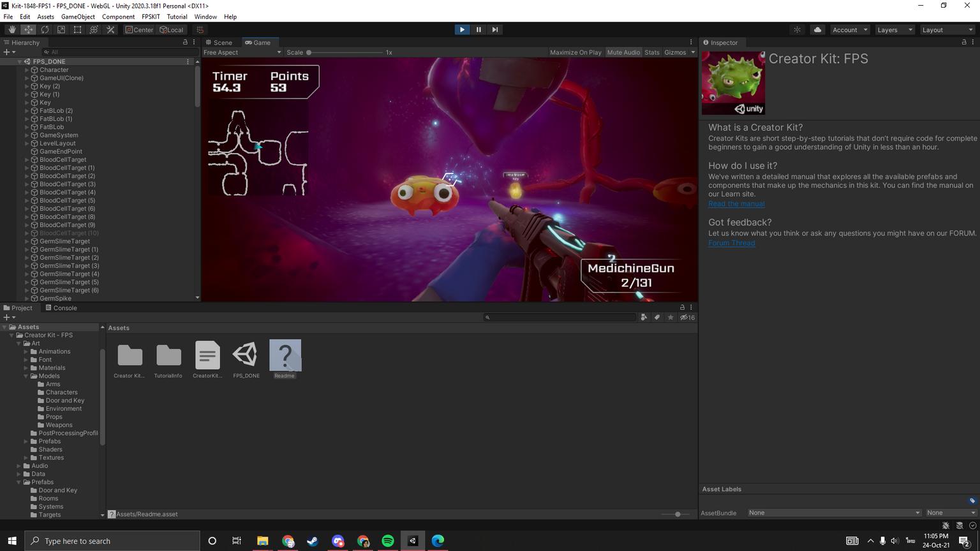This screenshot has height=551, width=980.
Task: Toggle Mute Audio in Game view
Action: pos(623,52)
